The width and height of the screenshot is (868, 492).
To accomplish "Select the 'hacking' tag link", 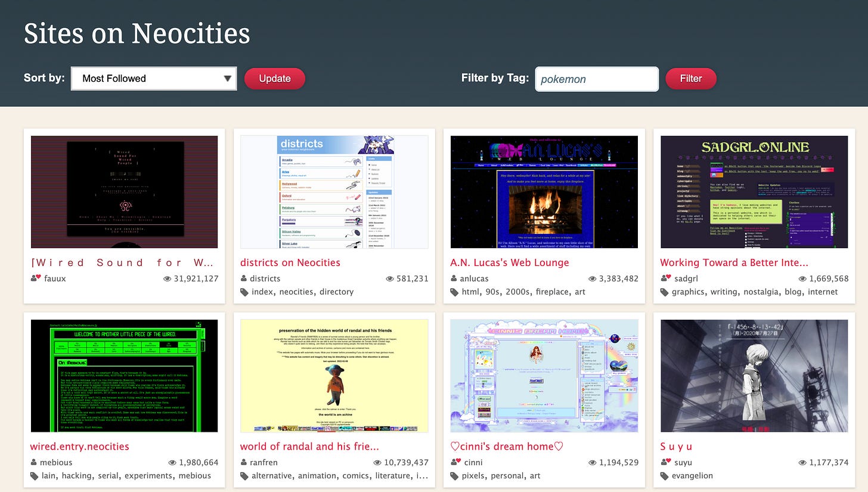I will pos(76,475).
